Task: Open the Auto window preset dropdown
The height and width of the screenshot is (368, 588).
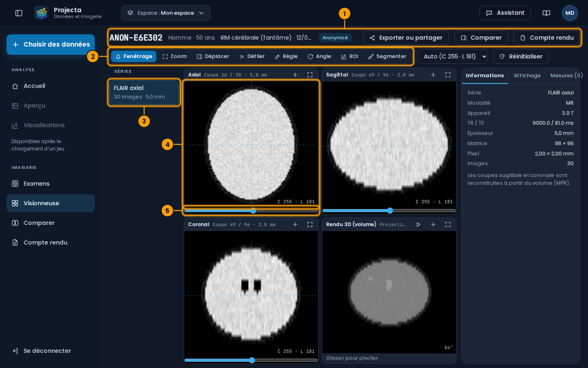Action: pos(452,56)
